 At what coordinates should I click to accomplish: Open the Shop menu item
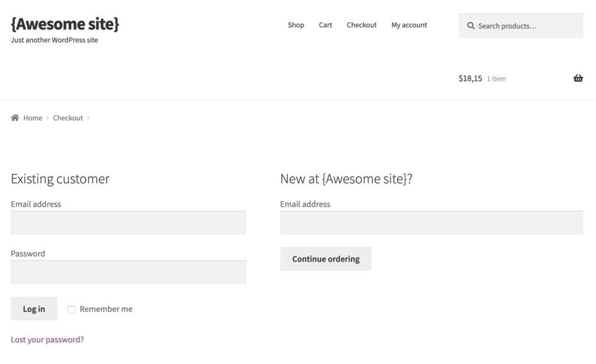(x=296, y=25)
